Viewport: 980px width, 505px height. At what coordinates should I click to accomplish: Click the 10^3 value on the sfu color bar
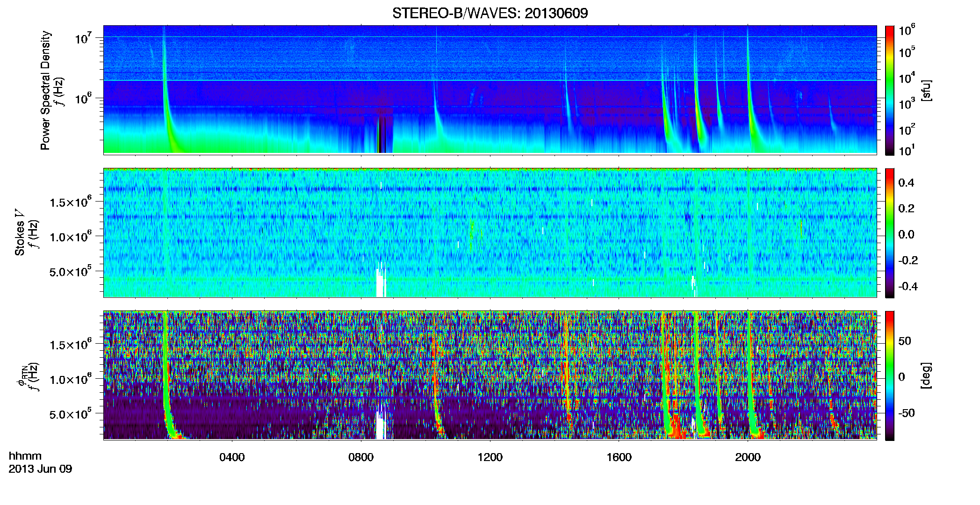[x=907, y=103]
